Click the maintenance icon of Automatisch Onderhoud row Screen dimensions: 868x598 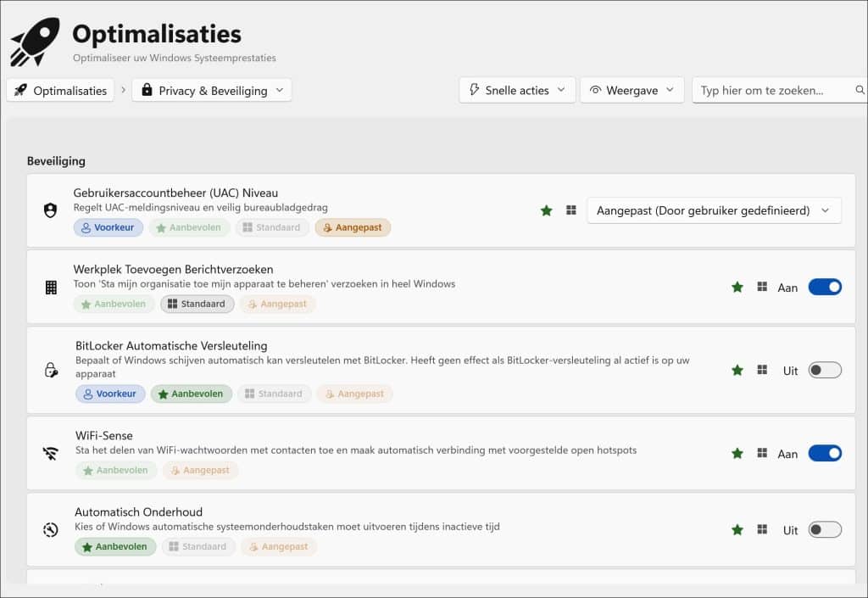(50, 530)
